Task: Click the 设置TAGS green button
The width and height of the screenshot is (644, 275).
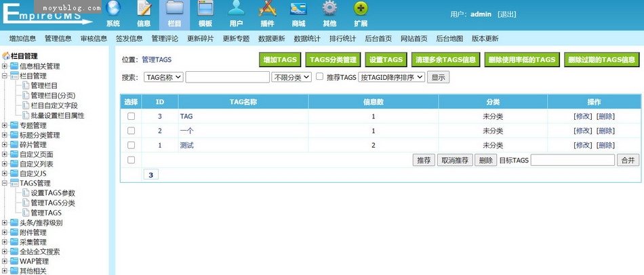Action: click(x=386, y=60)
